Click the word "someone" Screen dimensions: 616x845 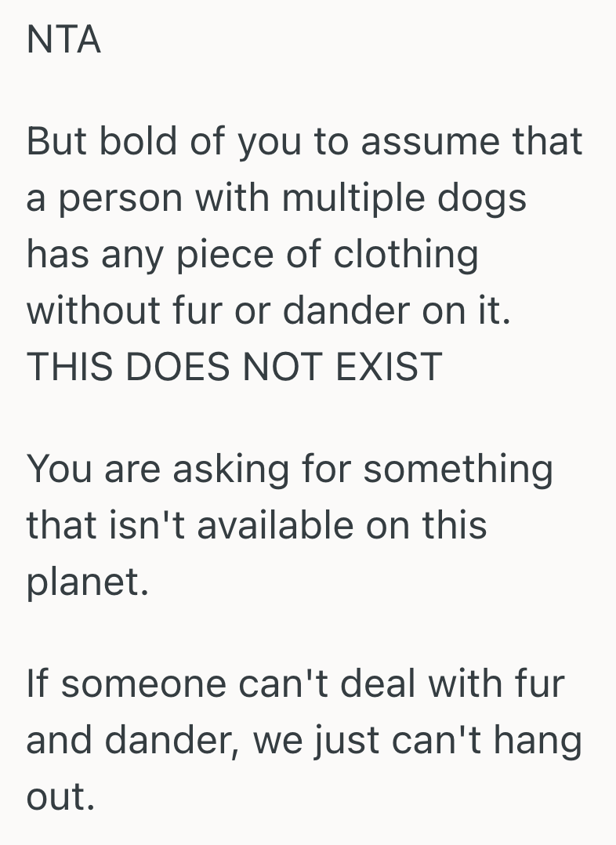(145, 684)
